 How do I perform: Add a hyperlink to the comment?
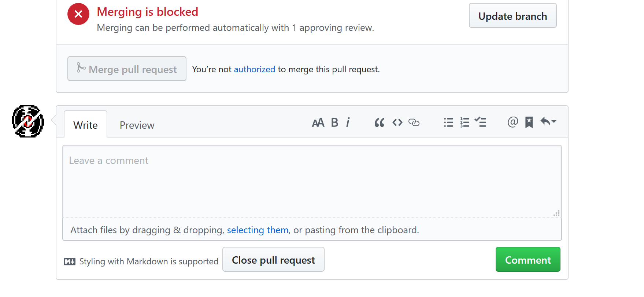click(x=414, y=123)
